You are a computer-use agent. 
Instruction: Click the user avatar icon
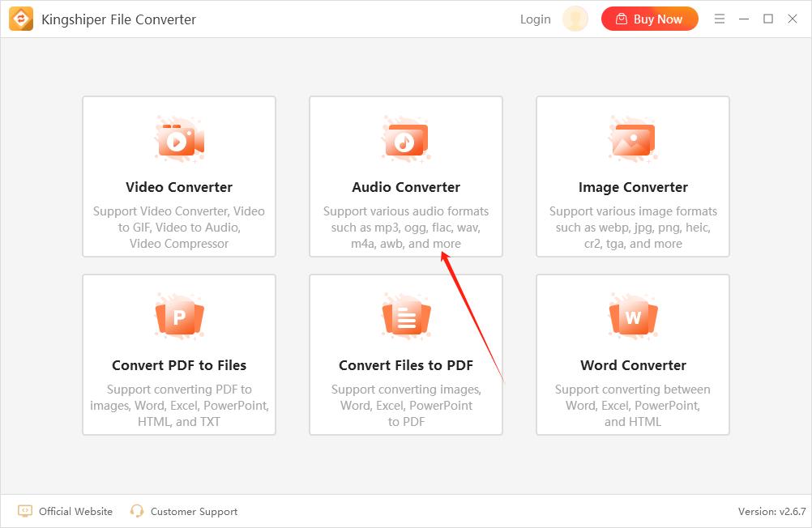[x=575, y=19]
